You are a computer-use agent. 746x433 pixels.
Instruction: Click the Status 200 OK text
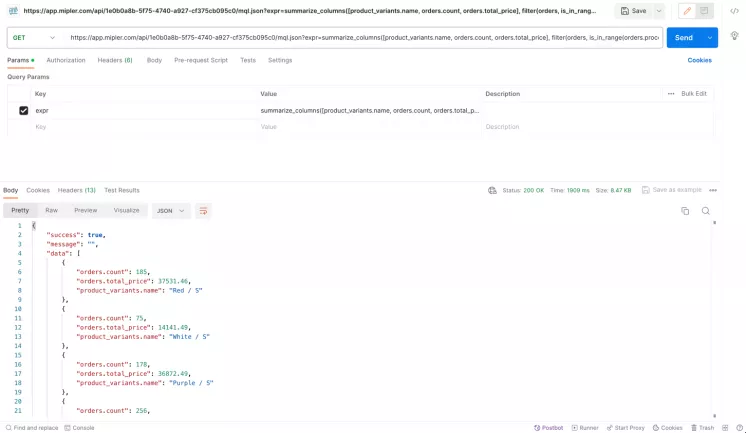523,190
